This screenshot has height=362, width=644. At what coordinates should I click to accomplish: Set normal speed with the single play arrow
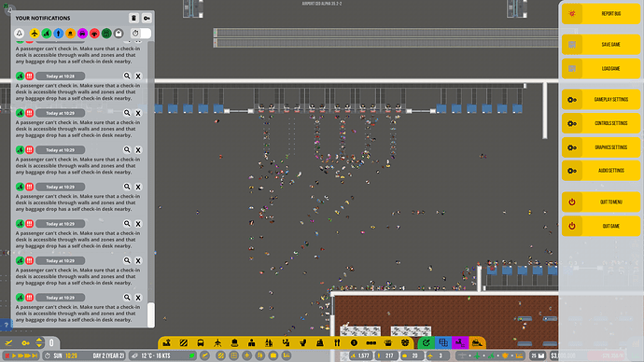pyautogui.click(x=14, y=355)
